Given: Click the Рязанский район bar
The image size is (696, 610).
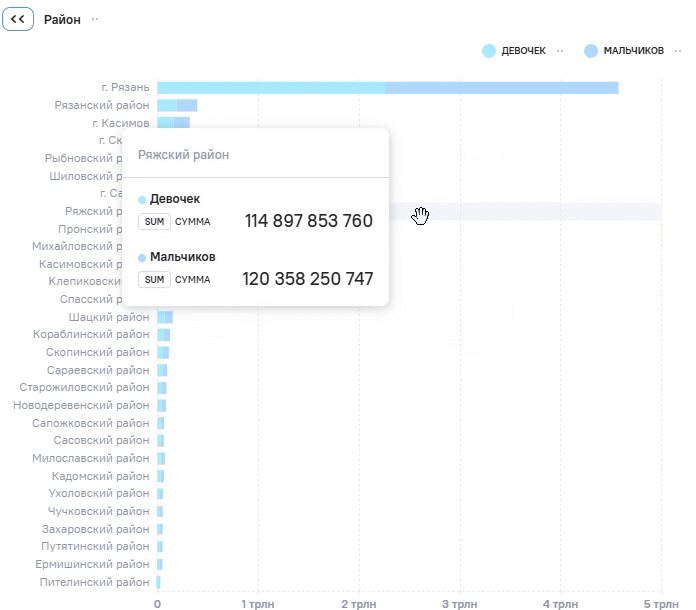Looking at the screenshot, I should pyautogui.click(x=178, y=106).
